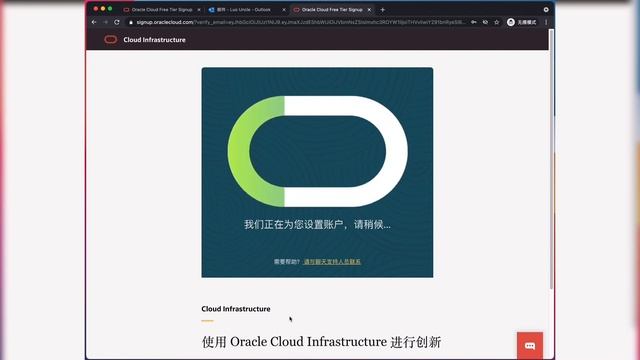Image resolution: width=640 pixels, height=360 pixels.
Task: Reload the Oracle signup page
Action: (117, 22)
